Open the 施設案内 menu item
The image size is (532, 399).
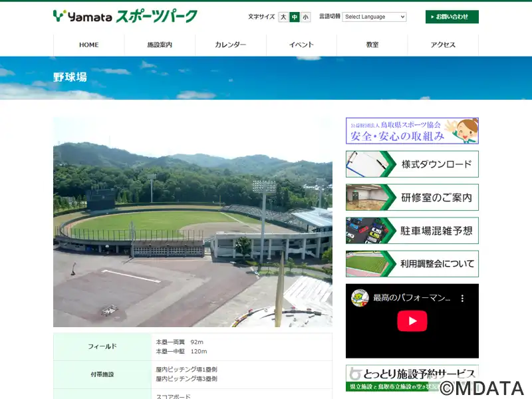coord(160,45)
